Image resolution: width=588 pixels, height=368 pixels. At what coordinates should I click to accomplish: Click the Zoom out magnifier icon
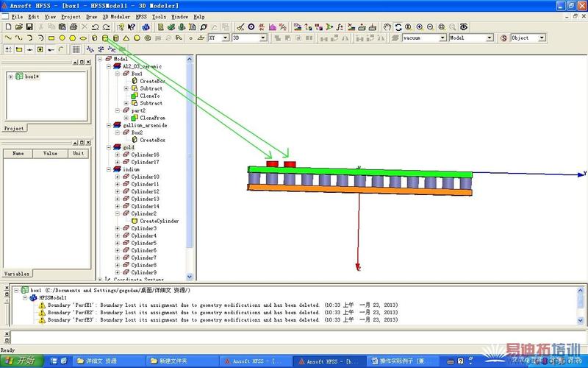coord(431,27)
